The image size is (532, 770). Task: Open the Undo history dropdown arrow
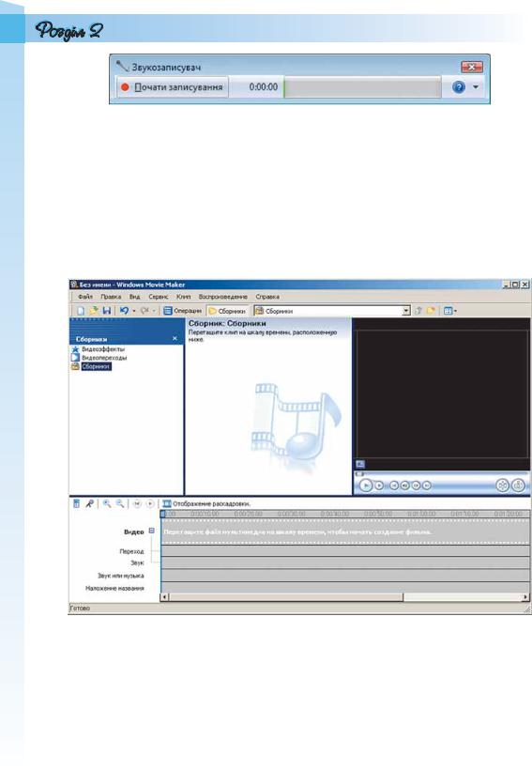(x=133, y=311)
